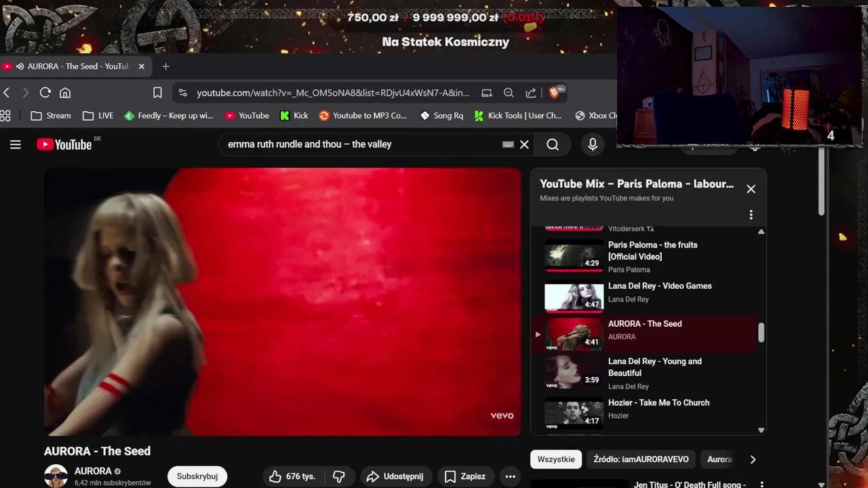Mute the tab via its speaker icon
Screen dimensions: 868x488
click(20, 66)
